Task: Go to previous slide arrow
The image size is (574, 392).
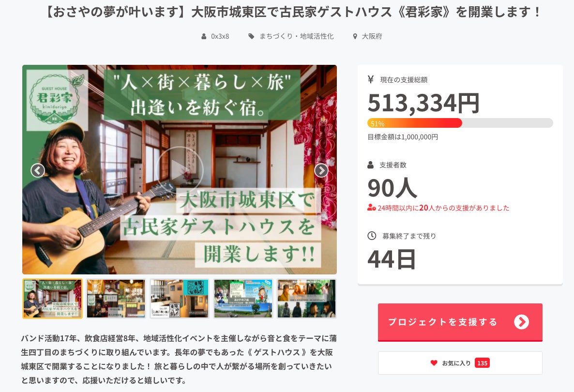Action: pyautogui.click(x=38, y=170)
